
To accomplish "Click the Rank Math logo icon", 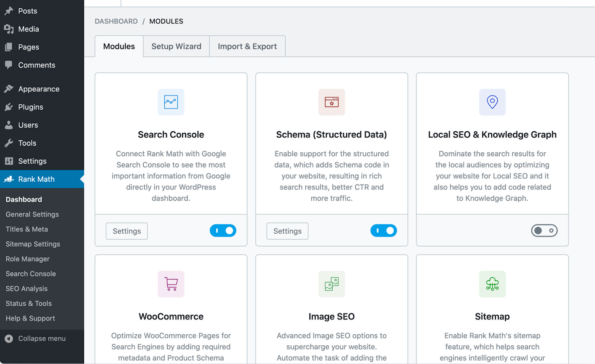I will point(9,179).
